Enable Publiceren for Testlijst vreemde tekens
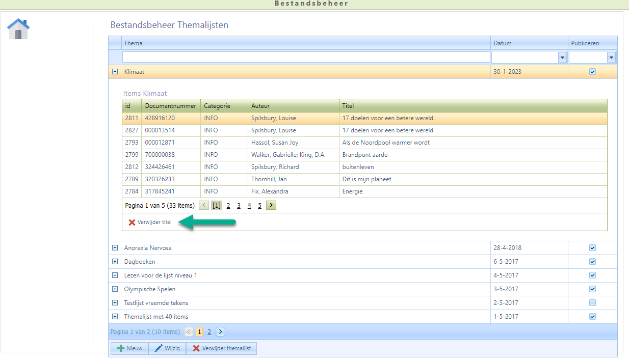 pos(592,303)
